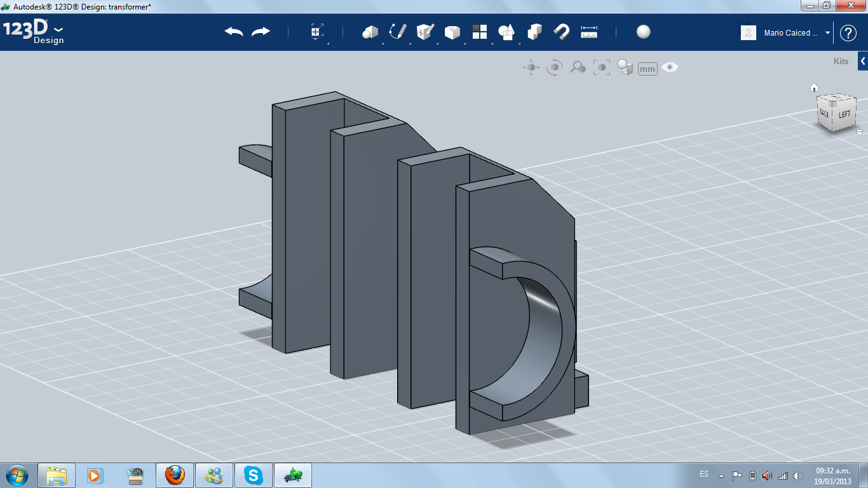Image resolution: width=868 pixels, height=488 pixels.
Task: Select the BACK face of the view cube
Action: click(x=824, y=114)
